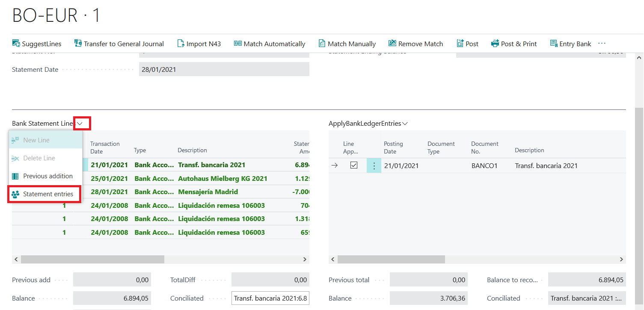
Task: Click the Entry Bank icon
Action: (554, 43)
